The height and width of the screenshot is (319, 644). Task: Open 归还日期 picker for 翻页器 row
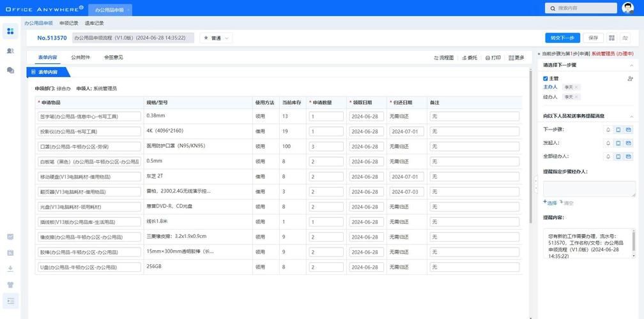tap(406, 192)
